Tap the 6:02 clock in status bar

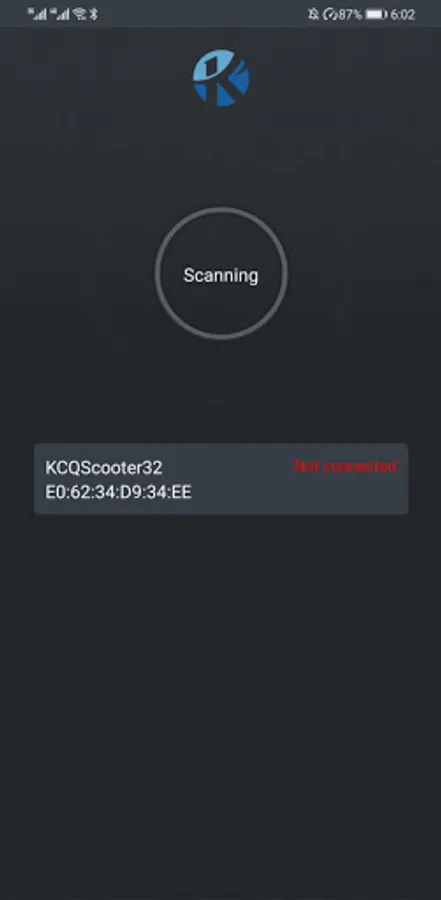click(x=403, y=14)
